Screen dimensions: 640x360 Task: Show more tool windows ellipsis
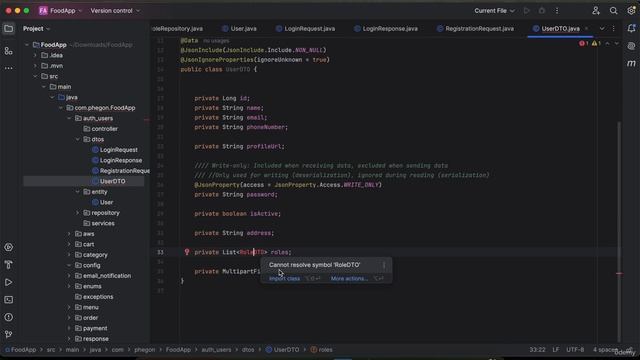click(x=9, y=68)
